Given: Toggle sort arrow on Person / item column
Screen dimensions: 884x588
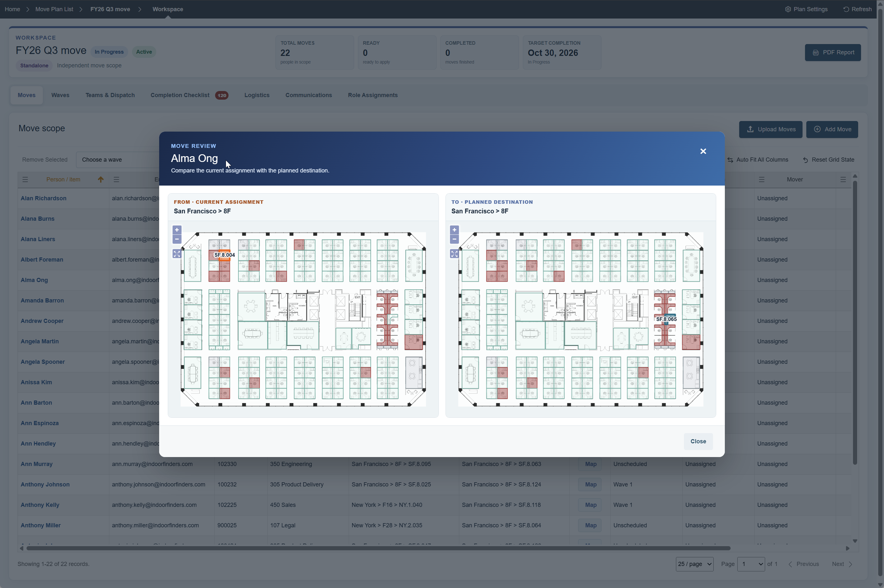Looking at the screenshot, I should 101,179.
